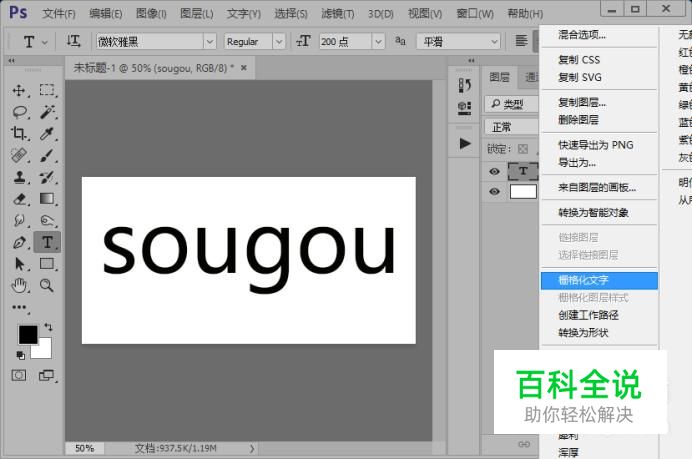This screenshot has width=692, height=459.
Task: Select the Eyedropper tool
Action: click(x=47, y=133)
